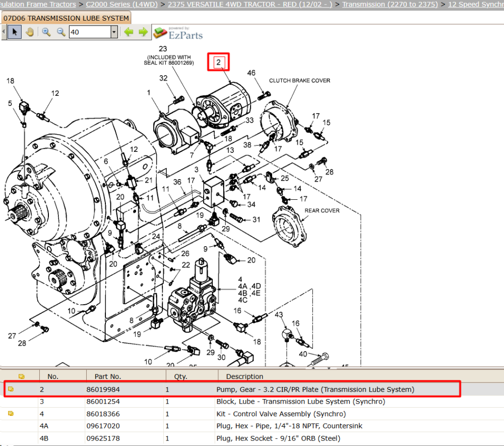Click the CLUTCH BRAKE COVER label
The image size is (504, 446).
299,80
